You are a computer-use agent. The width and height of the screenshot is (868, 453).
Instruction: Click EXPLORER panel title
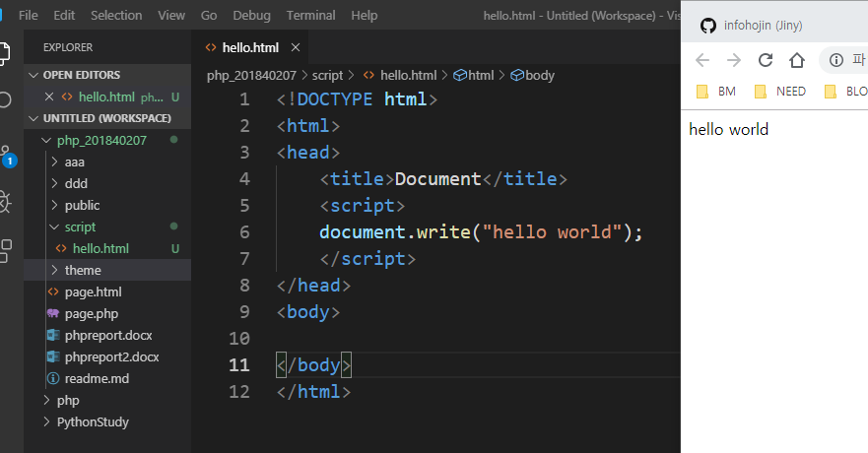(68, 47)
